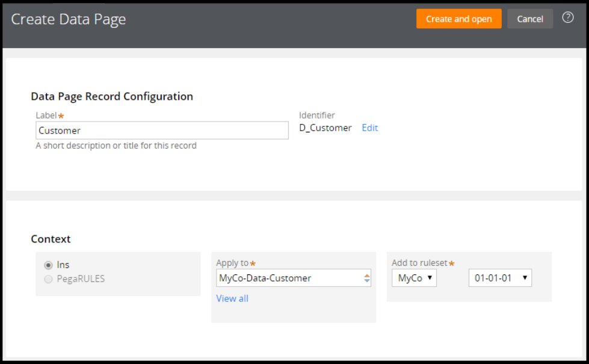This screenshot has width=589, height=364.
Task: Click the Create and open button
Action: [458, 19]
